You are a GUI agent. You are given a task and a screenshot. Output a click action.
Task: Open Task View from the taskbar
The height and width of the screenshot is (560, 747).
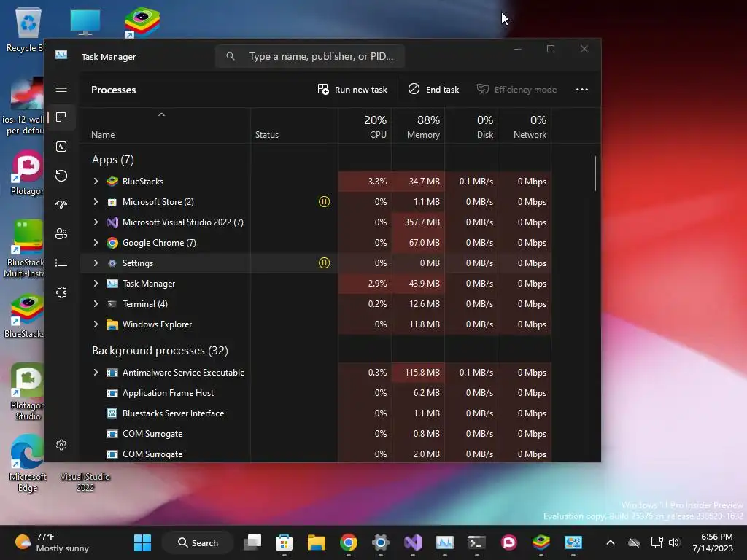tap(252, 542)
